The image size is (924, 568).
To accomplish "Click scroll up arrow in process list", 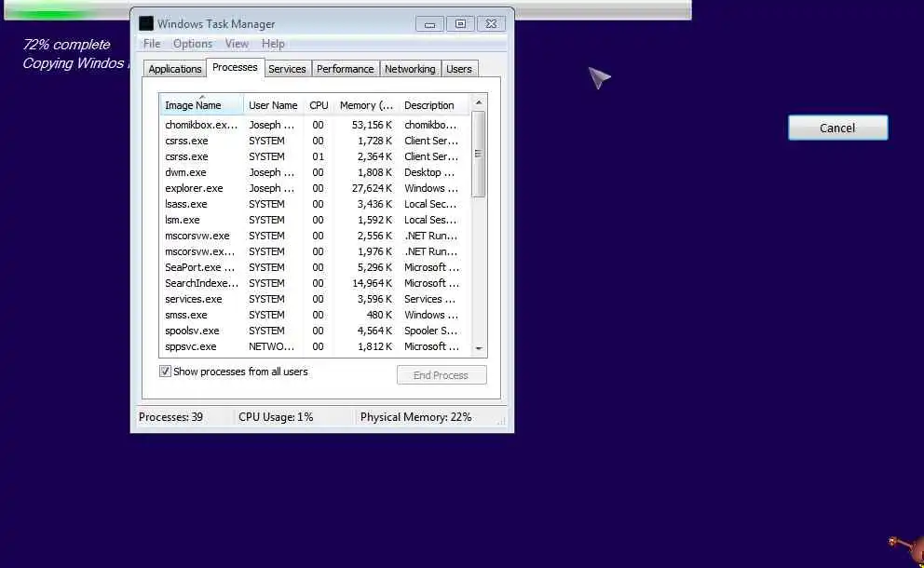I will pos(479,102).
